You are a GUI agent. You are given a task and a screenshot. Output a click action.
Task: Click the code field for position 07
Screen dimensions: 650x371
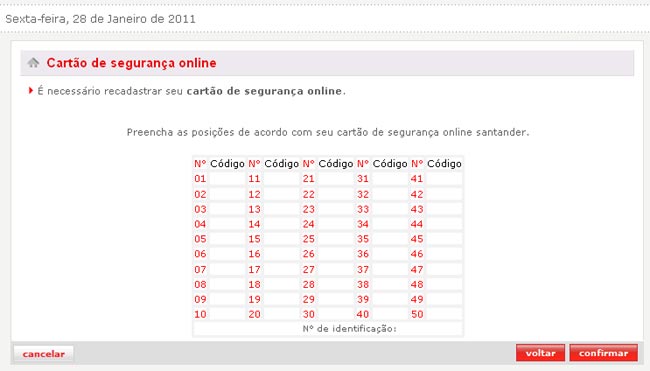(x=227, y=269)
